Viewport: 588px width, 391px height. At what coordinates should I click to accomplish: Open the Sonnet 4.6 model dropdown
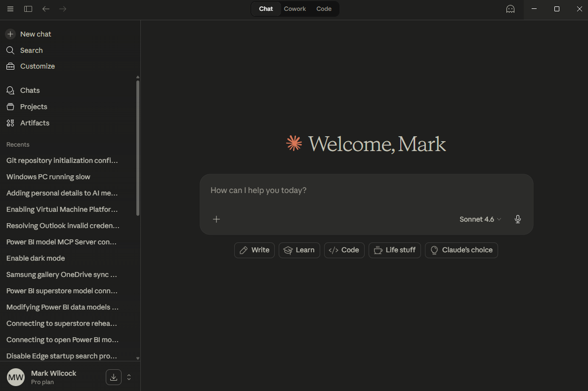[480, 219]
